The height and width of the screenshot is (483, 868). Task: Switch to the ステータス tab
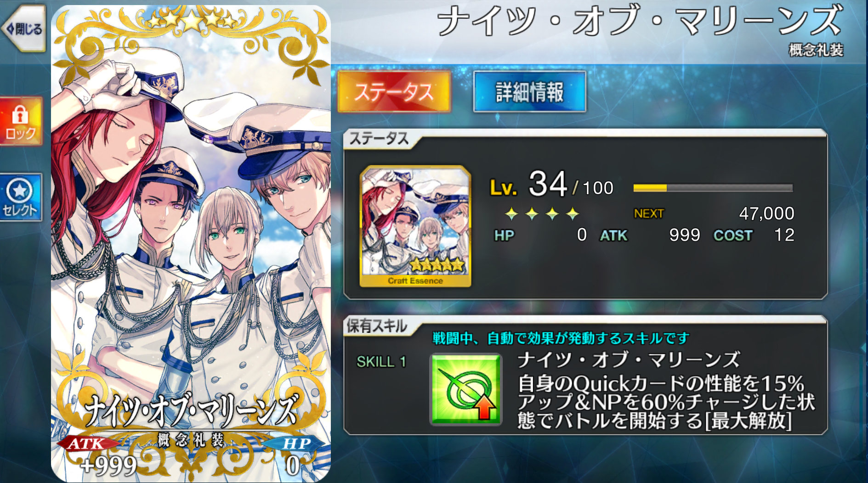[394, 91]
